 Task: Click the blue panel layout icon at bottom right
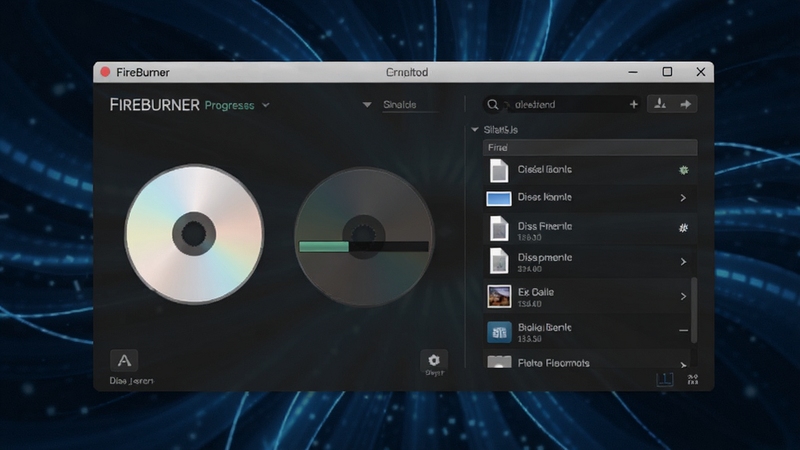pyautogui.click(x=665, y=379)
